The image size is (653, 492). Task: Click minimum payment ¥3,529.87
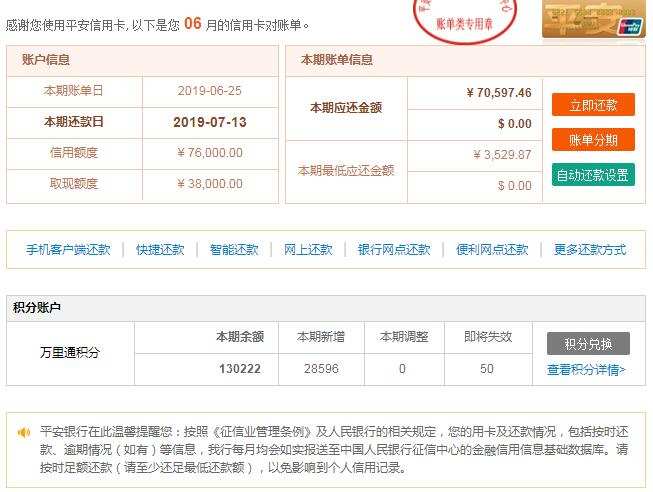point(502,155)
